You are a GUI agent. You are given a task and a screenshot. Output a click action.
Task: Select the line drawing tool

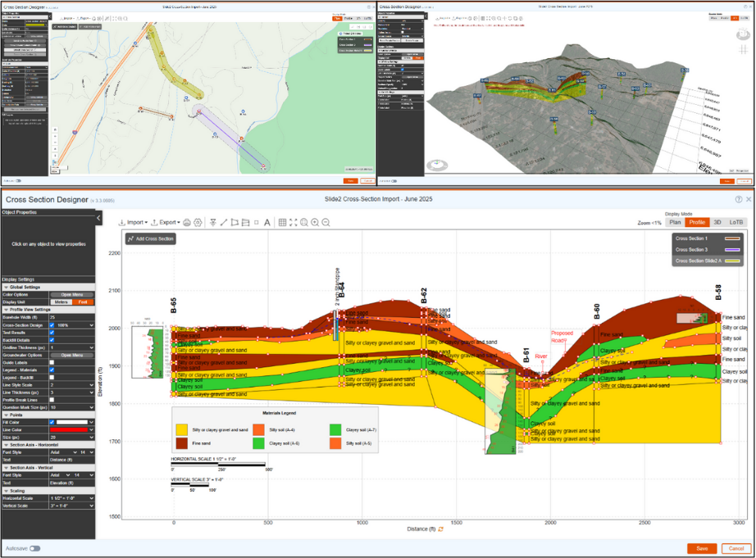224,223
